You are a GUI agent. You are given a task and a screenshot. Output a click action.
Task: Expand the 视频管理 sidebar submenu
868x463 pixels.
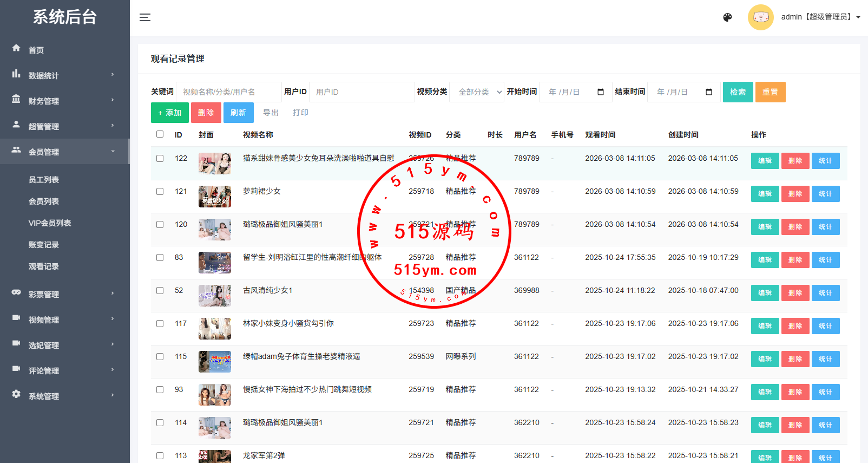pos(64,319)
